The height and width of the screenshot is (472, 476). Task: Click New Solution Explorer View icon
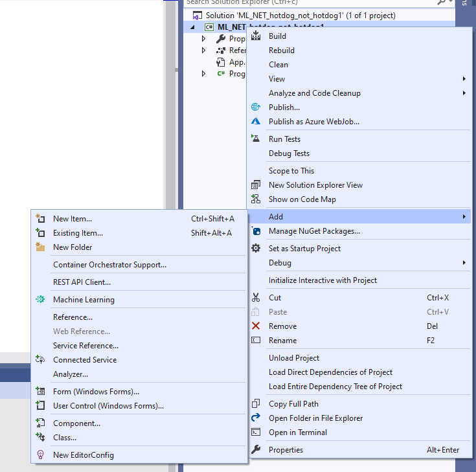(x=256, y=185)
